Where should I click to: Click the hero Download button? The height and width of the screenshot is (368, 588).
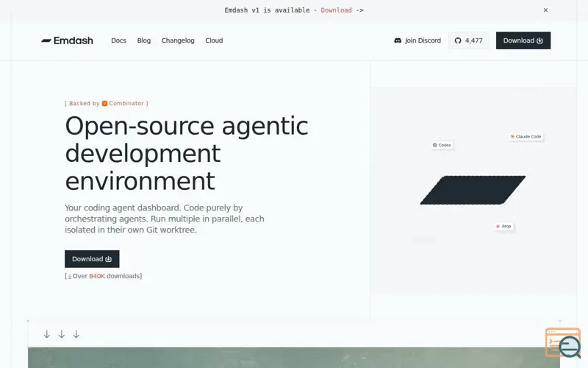[x=92, y=259]
